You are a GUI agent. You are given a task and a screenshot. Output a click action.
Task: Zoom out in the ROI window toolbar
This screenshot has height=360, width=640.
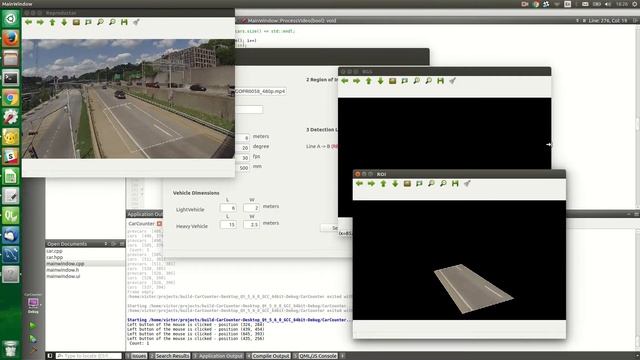tap(443, 184)
